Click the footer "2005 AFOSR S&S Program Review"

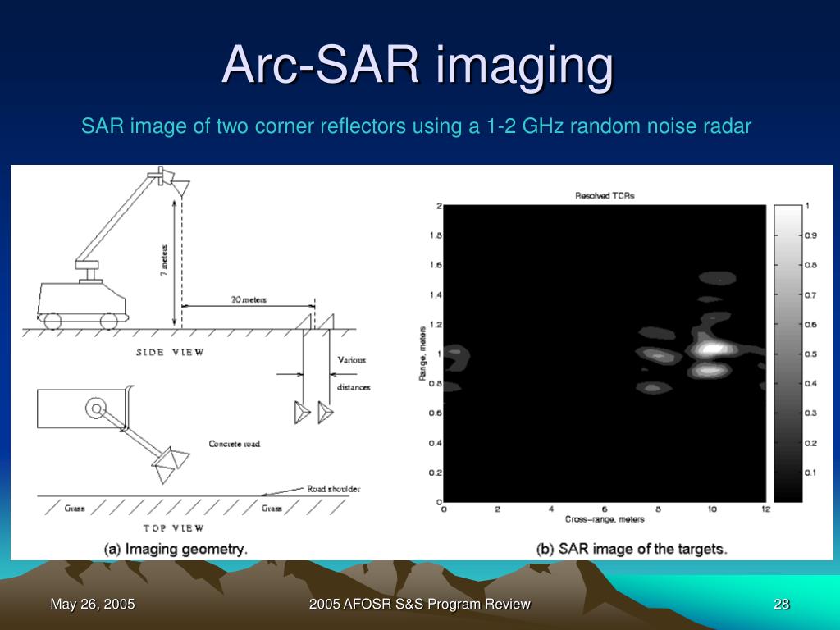point(419,605)
